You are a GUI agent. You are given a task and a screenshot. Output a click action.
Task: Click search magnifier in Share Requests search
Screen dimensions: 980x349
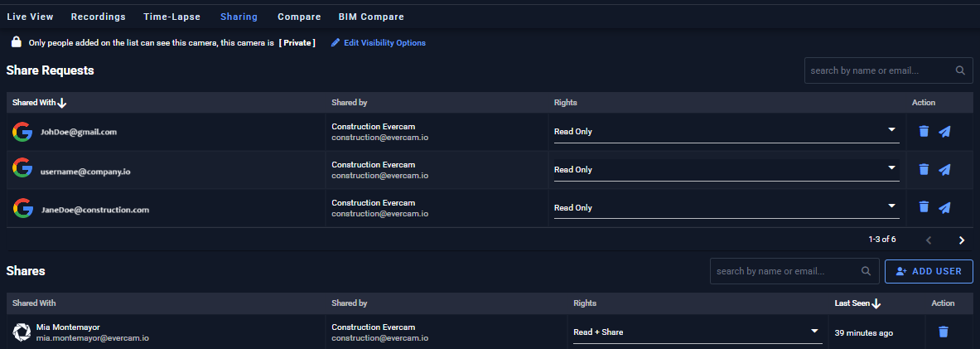click(x=961, y=70)
